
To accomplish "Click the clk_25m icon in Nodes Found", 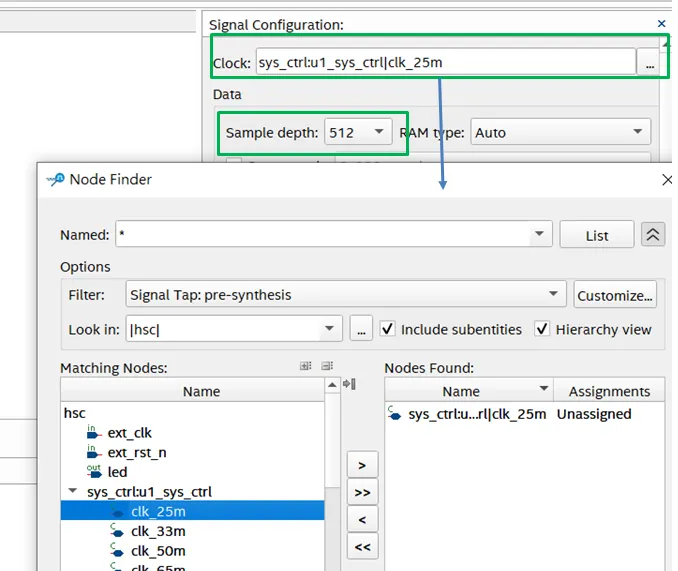I will point(394,413).
